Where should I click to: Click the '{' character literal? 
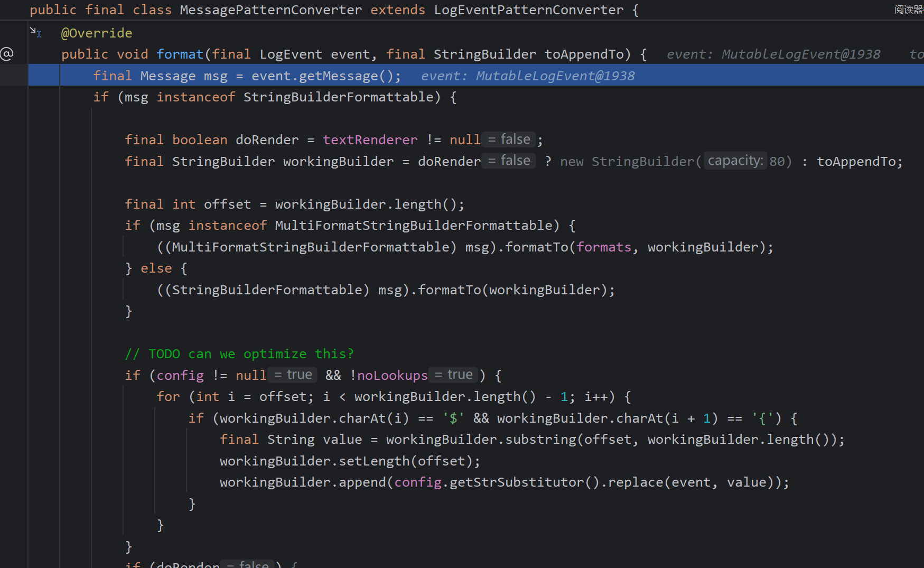[762, 418]
